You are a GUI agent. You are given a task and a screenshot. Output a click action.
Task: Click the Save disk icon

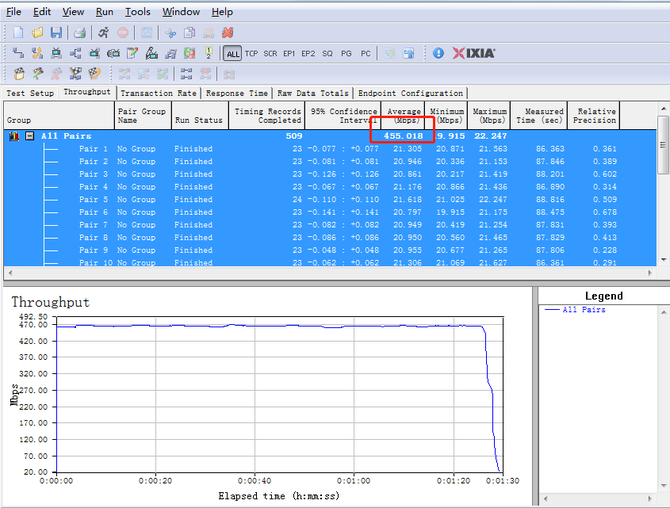click(x=56, y=33)
